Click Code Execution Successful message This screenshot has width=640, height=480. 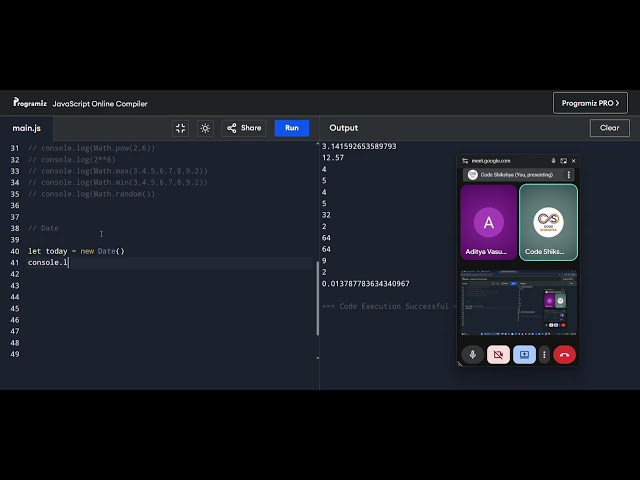389,306
